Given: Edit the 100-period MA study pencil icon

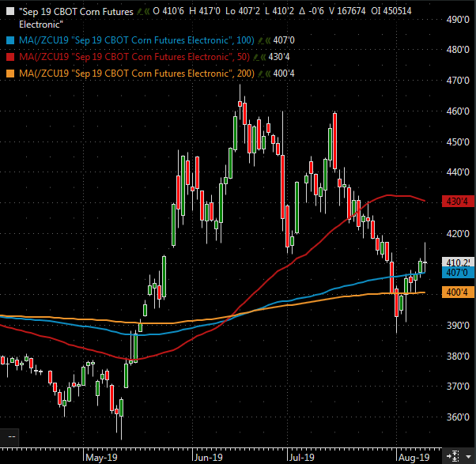Looking at the screenshot, I should tap(261, 40).
